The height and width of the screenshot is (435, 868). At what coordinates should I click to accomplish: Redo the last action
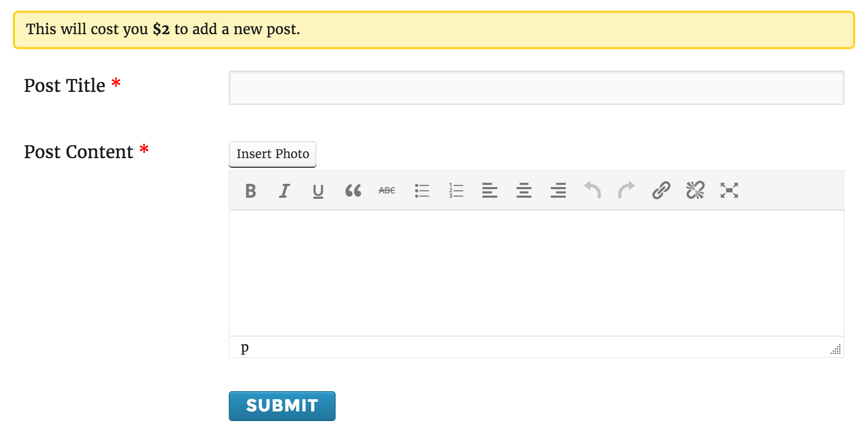[626, 190]
